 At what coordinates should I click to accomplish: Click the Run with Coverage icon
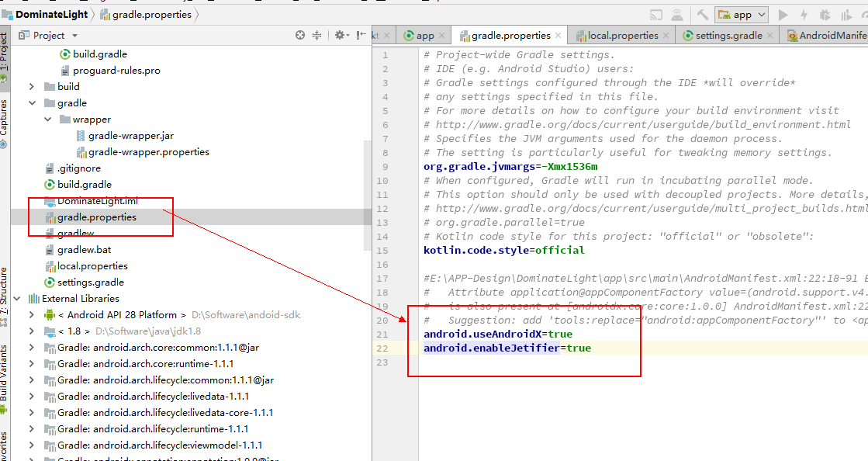pos(846,15)
